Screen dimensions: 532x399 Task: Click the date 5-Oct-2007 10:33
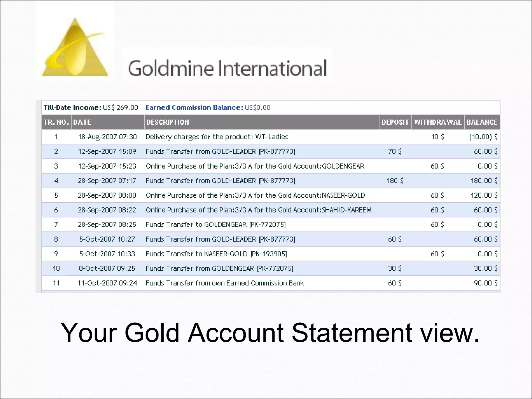(x=107, y=254)
